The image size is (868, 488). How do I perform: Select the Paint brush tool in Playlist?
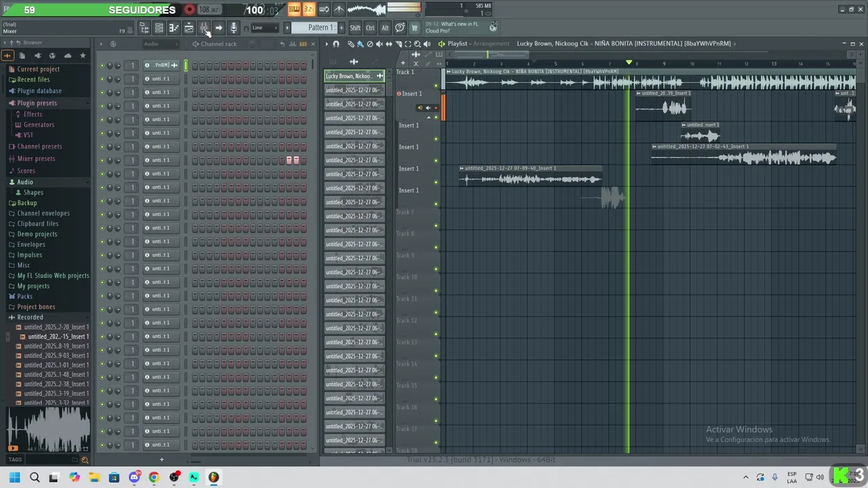pyautogui.click(x=360, y=44)
